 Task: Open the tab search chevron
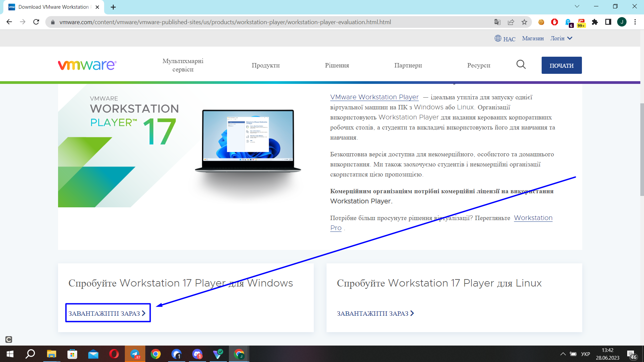click(577, 6)
